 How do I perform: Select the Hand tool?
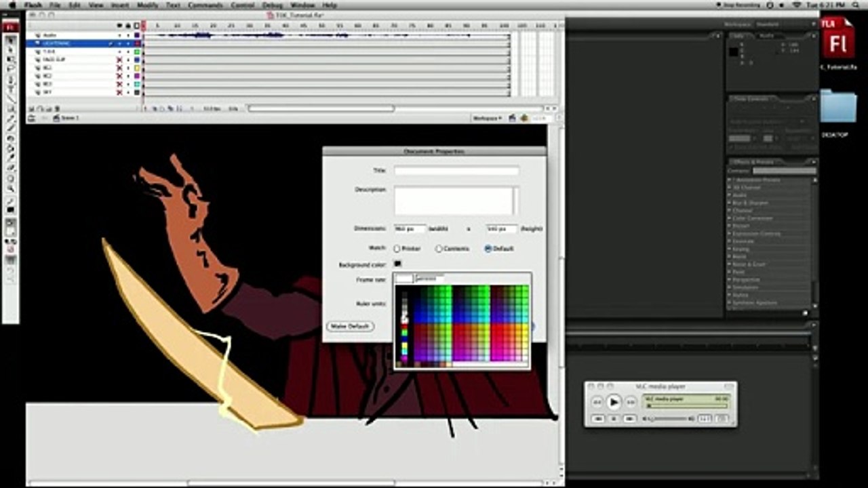(11, 178)
